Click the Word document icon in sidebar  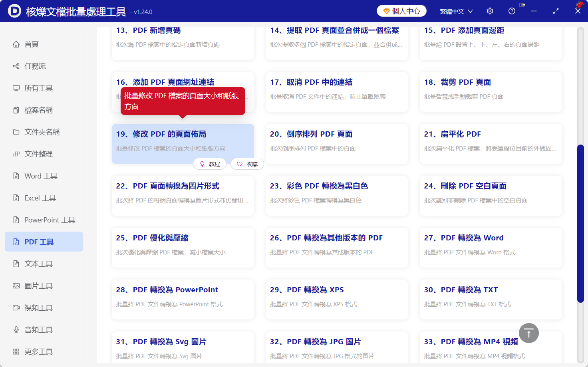point(16,176)
